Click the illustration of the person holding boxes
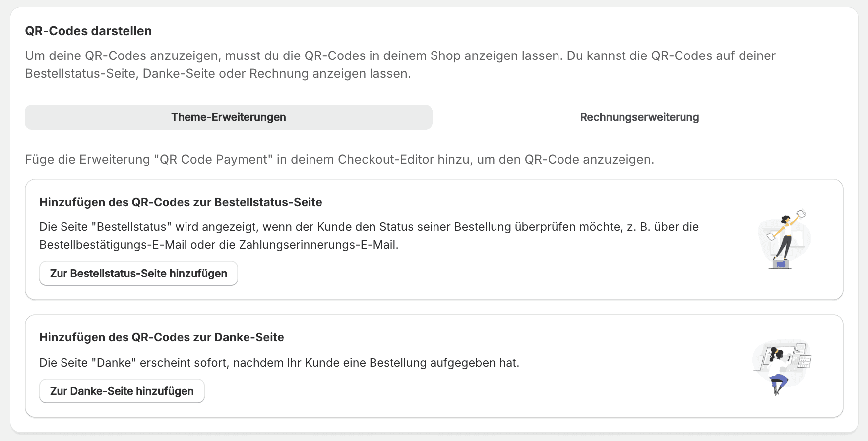 pyautogui.click(x=784, y=239)
